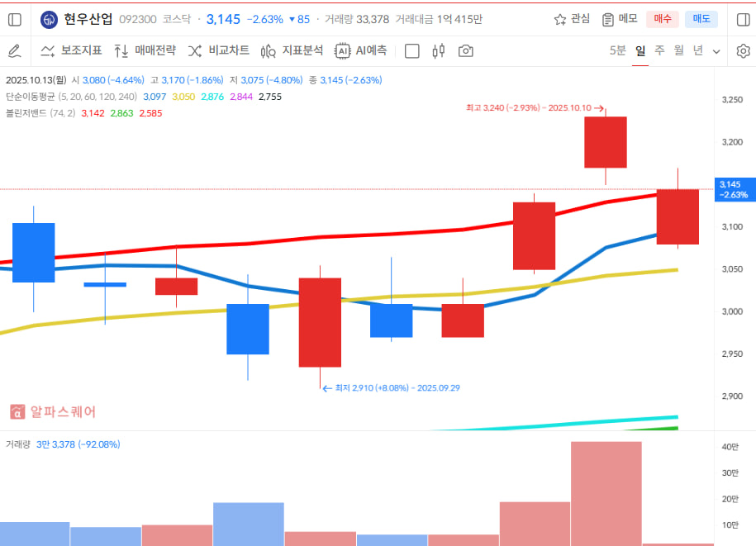Viewport: 756px width, 546px height.
Task: Expand the time interval chevron dropdown
Action: (716, 51)
